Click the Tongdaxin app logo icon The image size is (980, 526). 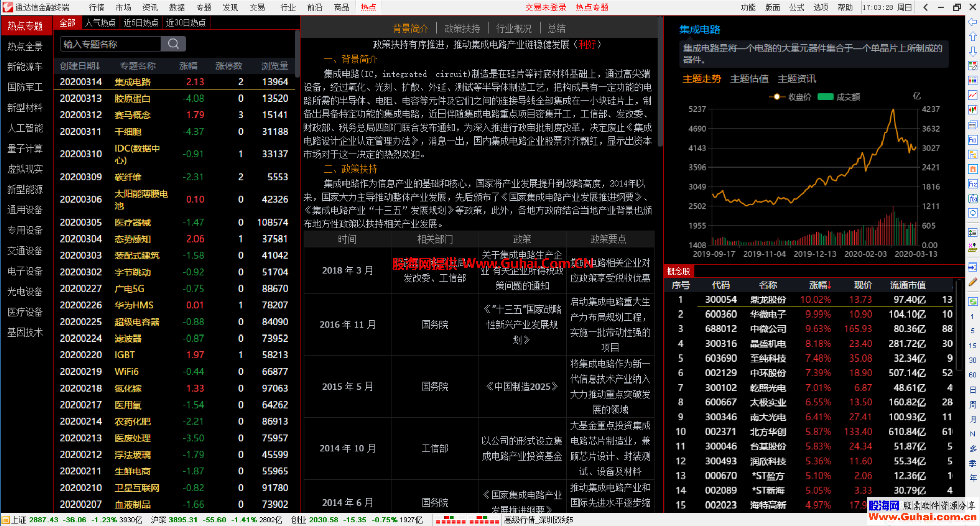click(7, 7)
